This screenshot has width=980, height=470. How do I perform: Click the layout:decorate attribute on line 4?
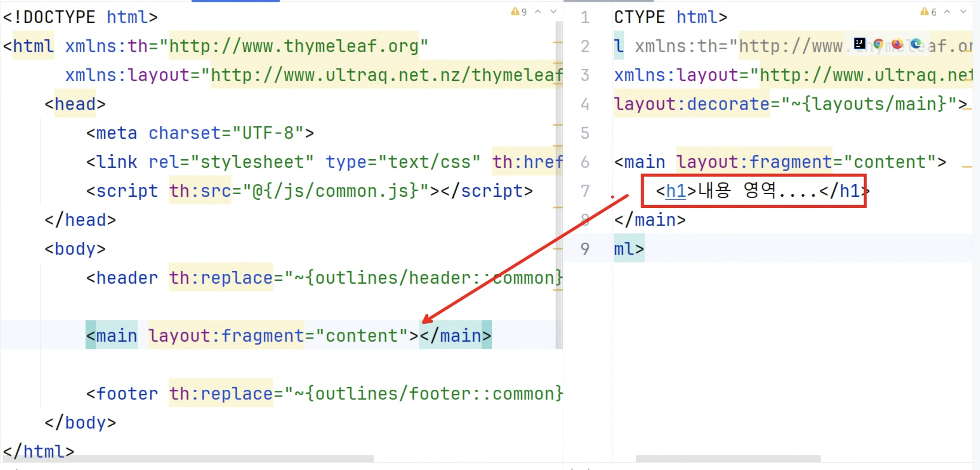tap(692, 104)
